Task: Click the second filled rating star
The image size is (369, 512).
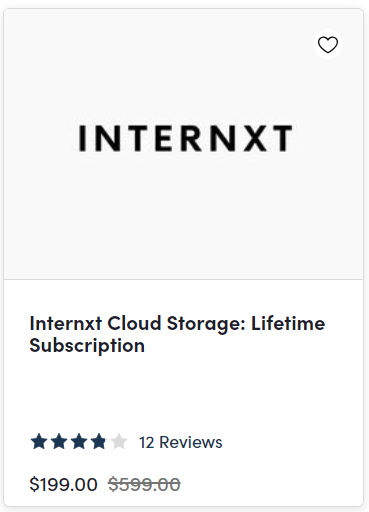Action: pos(59,442)
